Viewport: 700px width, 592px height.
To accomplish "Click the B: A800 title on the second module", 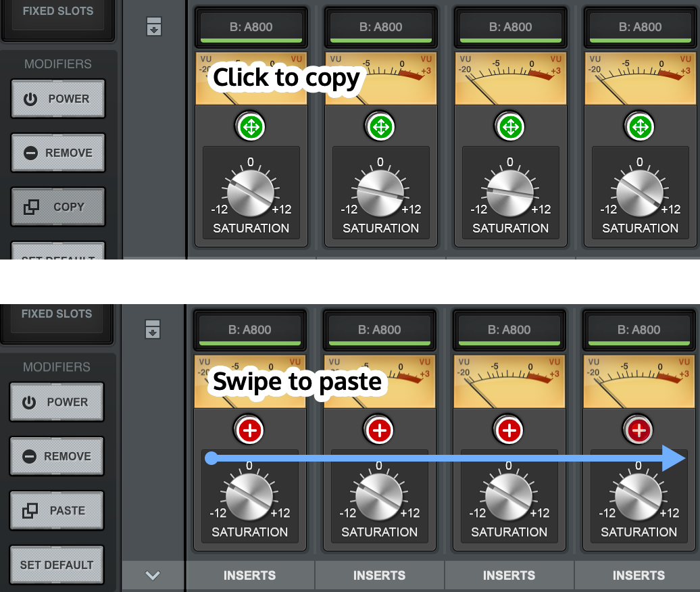I will pyautogui.click(x=380, y=27).
